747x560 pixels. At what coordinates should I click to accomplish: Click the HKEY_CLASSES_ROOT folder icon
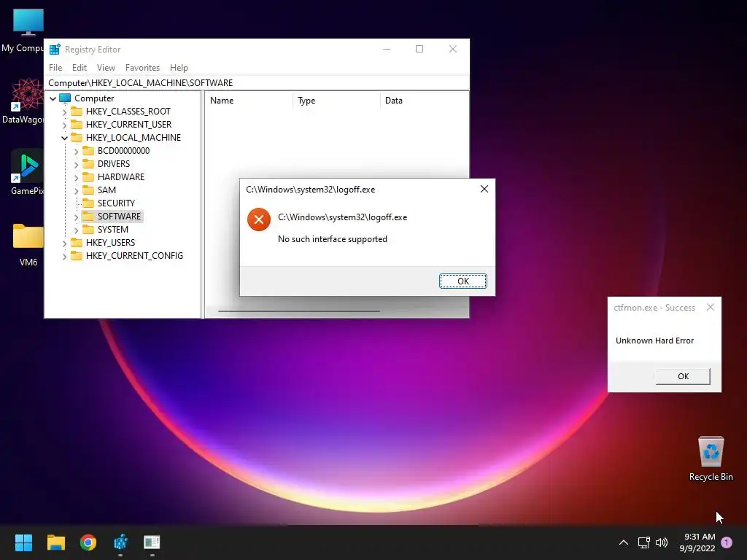tap(77, 112)
